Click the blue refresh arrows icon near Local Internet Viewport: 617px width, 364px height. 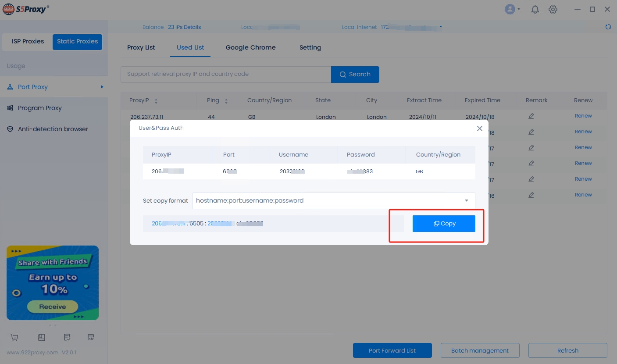[608, 27]
